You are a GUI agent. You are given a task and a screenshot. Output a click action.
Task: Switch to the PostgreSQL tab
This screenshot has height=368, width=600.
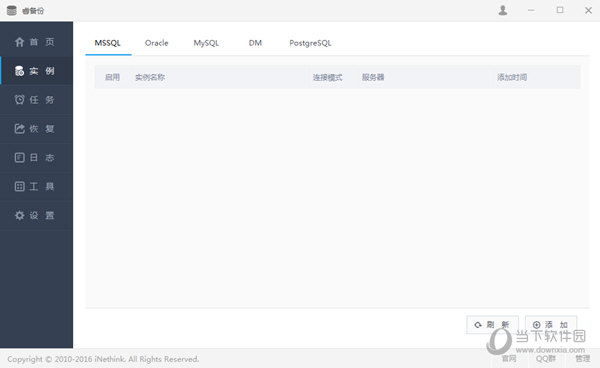tap(310, 43)
